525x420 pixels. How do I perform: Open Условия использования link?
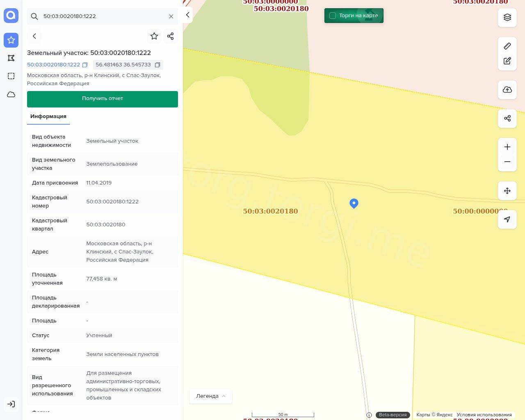[x=484, y=415]
